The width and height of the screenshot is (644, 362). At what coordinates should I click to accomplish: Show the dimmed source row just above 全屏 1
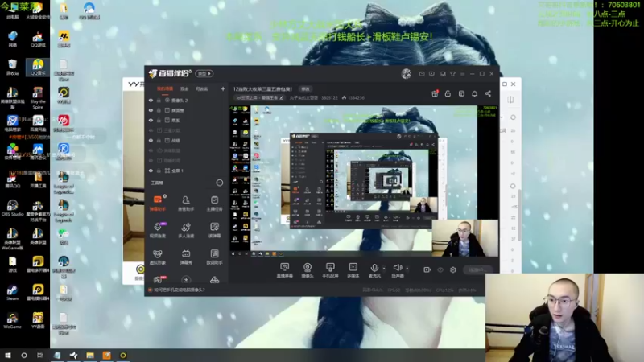pos(151,161)
